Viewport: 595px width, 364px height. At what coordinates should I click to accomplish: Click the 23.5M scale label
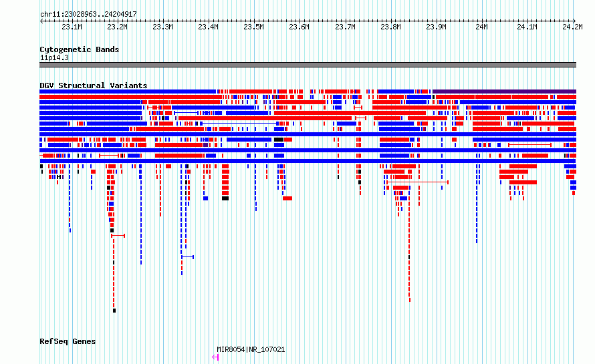[254, 27]
